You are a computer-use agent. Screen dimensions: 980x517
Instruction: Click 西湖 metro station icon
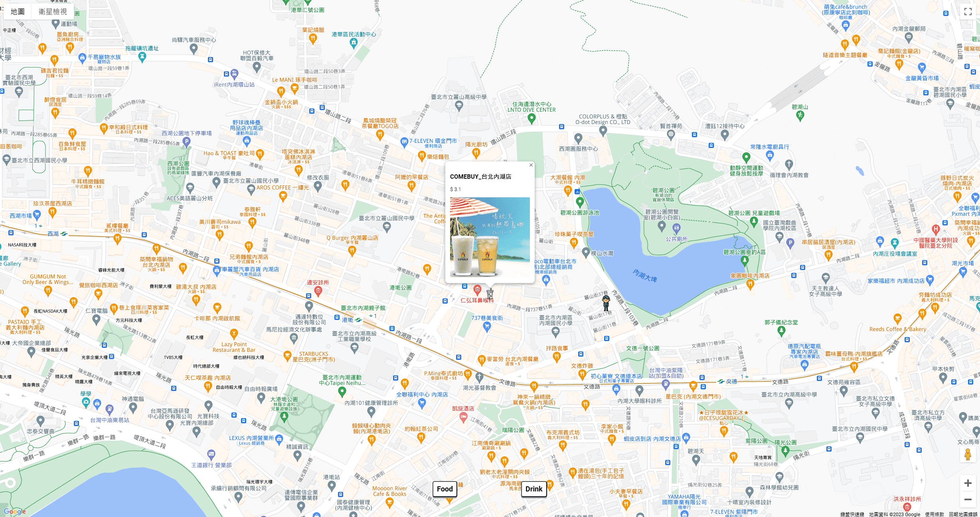pos(64,234)
